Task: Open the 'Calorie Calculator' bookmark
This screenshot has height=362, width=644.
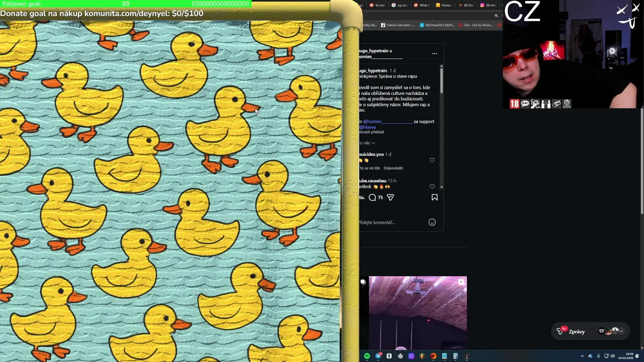Action: [x=398, y=25]
